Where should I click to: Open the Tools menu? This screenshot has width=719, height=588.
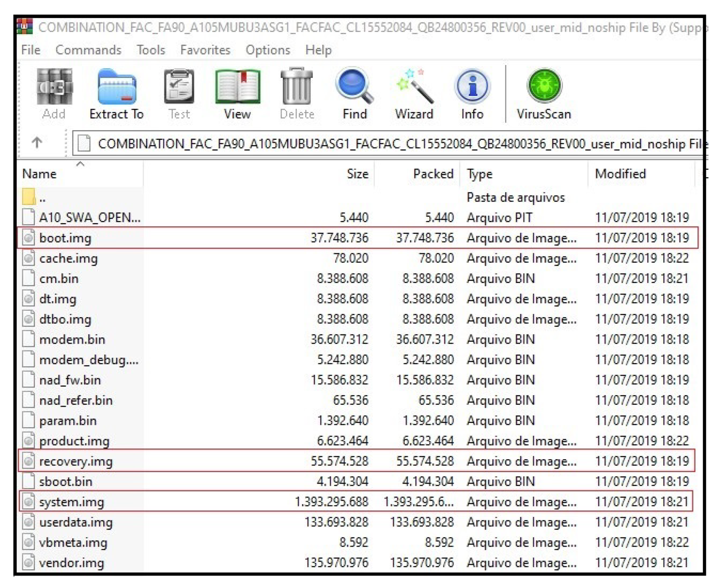(151, 50)
